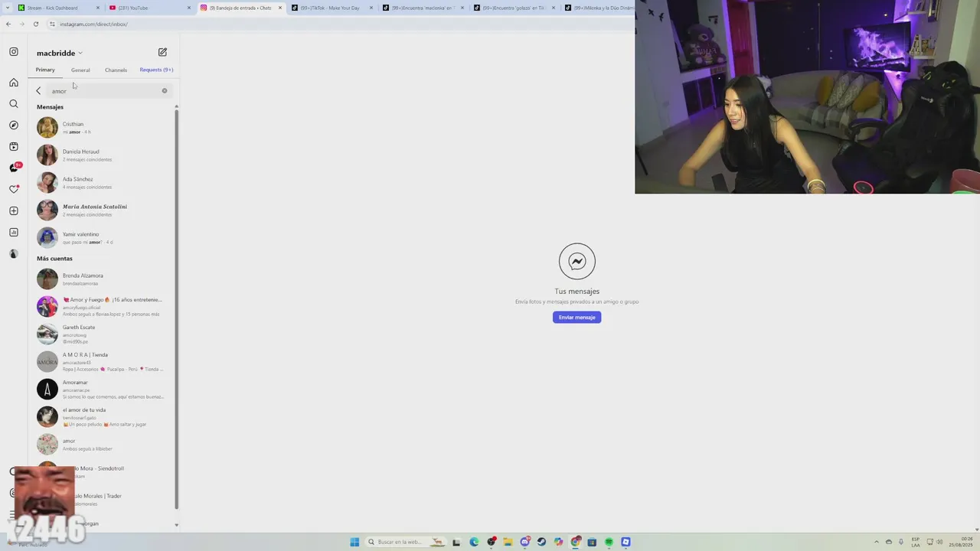Clear the 'amor' search text

164,91
